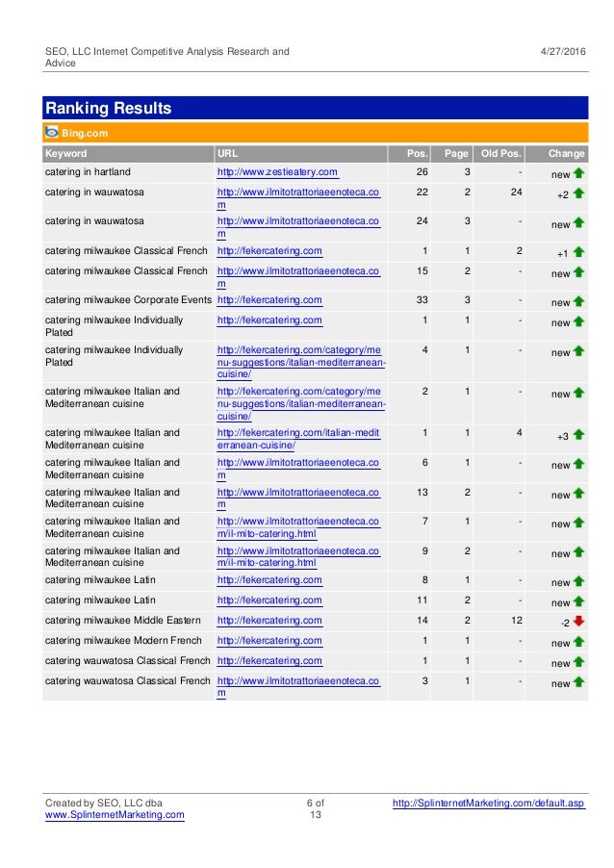Click green arrow in Italian cuisine position 6 row

click(579, 464)
